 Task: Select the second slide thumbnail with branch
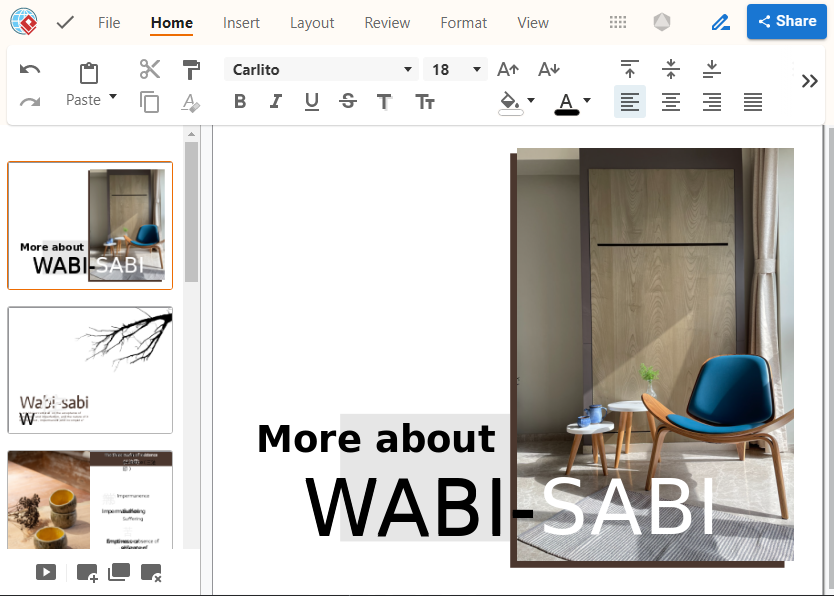click(x=90, y=369)
